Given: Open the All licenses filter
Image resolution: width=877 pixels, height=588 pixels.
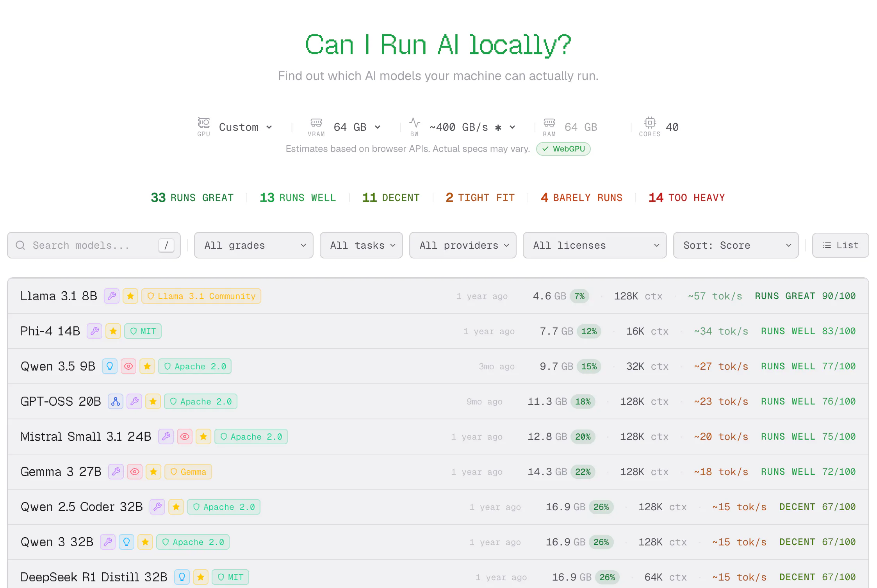Looking at the screenshot, I should point(595,245).
